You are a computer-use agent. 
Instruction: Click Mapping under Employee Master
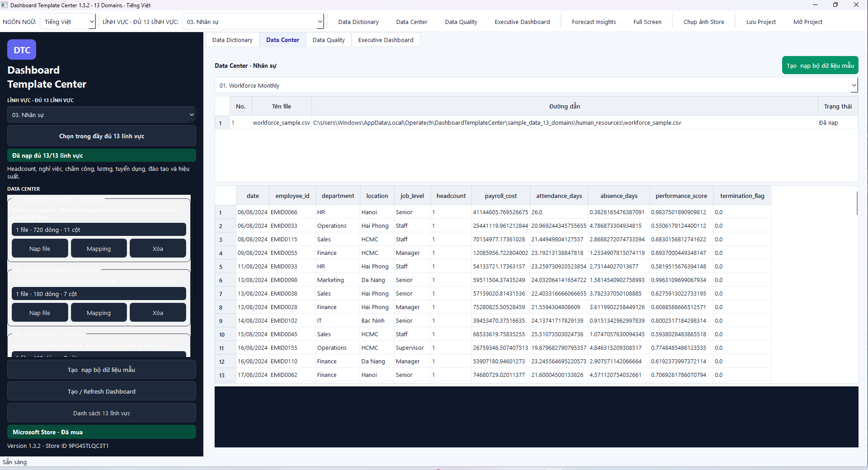[x=99, y=313]
